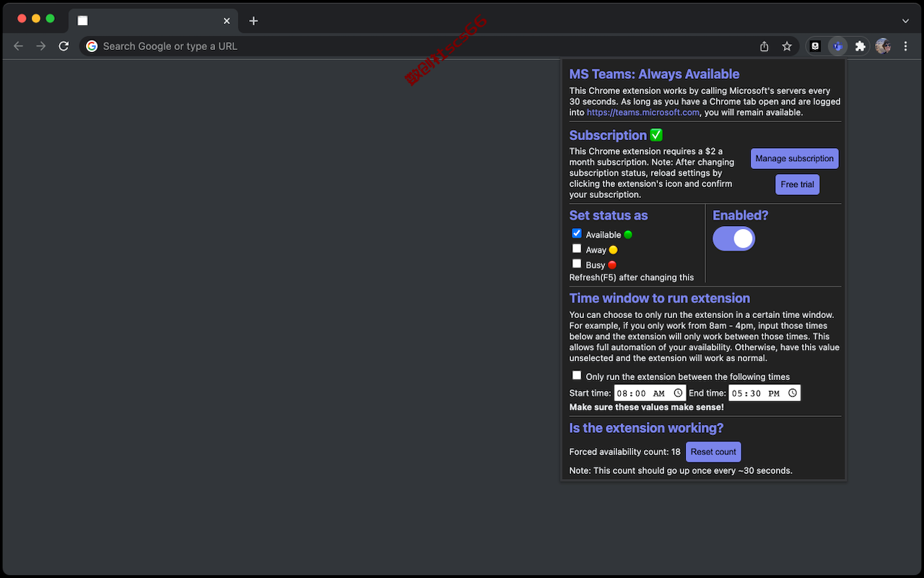Click the Google logo in the address bar
This screenshot has width=924, height=578.
(92, 46)
